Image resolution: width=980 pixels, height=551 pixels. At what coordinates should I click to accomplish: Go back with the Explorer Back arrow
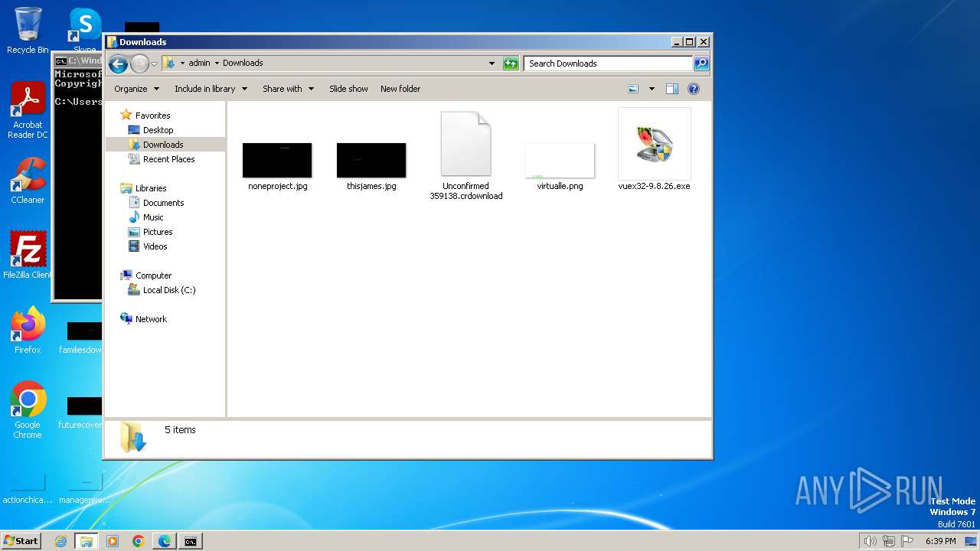tap(118, 64)
